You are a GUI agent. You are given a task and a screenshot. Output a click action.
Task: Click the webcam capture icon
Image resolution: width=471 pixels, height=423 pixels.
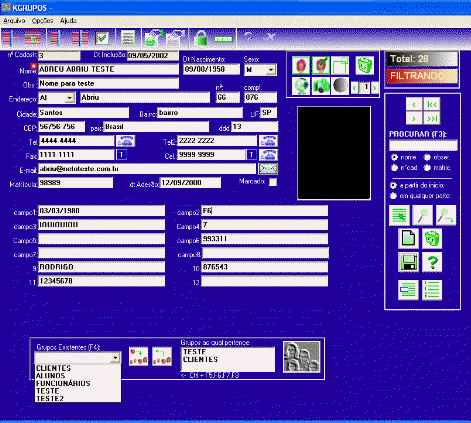pos(301,86)
